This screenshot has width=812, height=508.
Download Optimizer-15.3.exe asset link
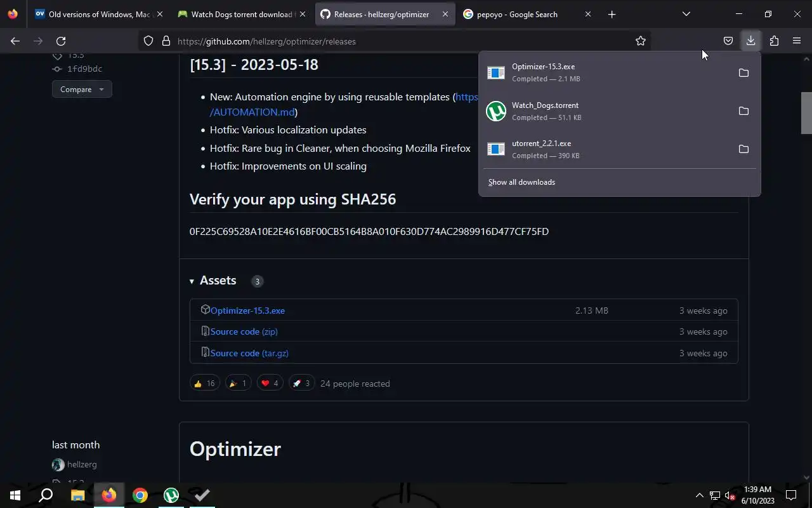click(x=247, y=311)
